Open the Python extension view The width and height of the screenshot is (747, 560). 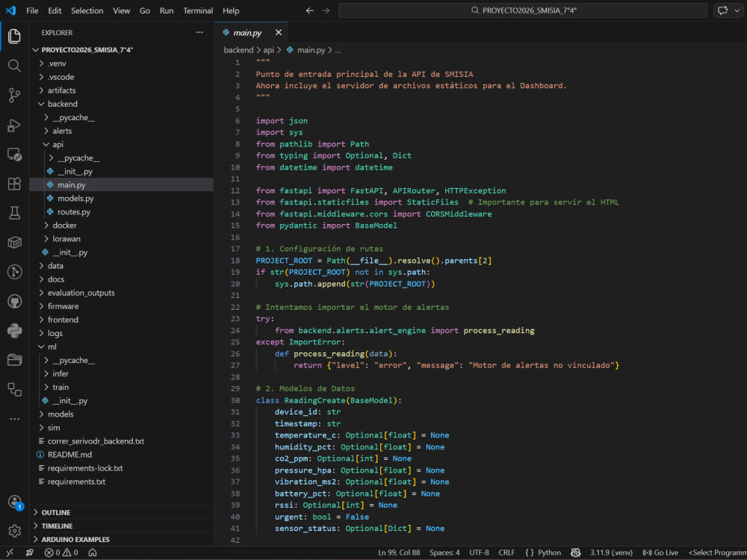tap(14, 331)
